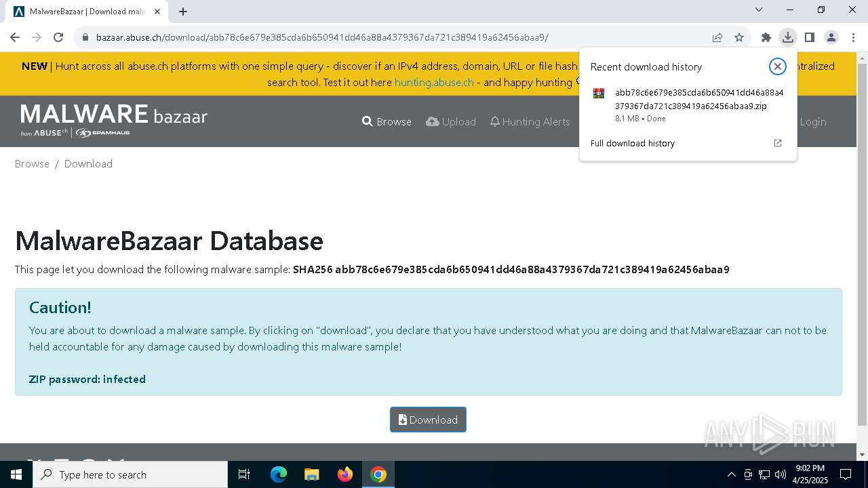
Task: Open the downloaded zip file entry
Action: pos(688,105)
